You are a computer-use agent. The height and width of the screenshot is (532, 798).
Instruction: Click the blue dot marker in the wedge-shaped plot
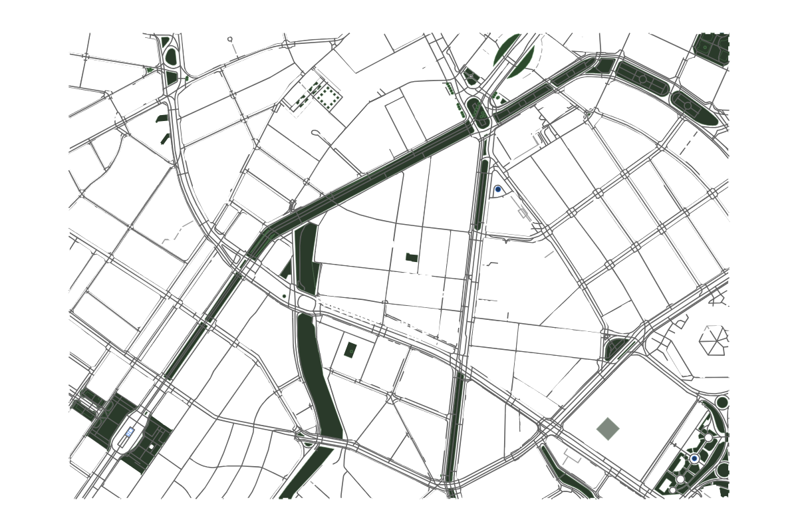[497, 190]
